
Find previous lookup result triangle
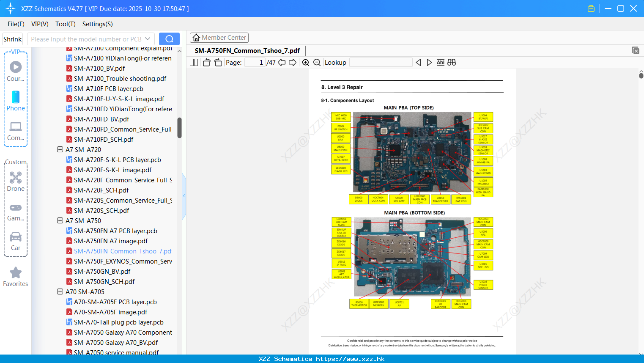(x=418, y=63)
